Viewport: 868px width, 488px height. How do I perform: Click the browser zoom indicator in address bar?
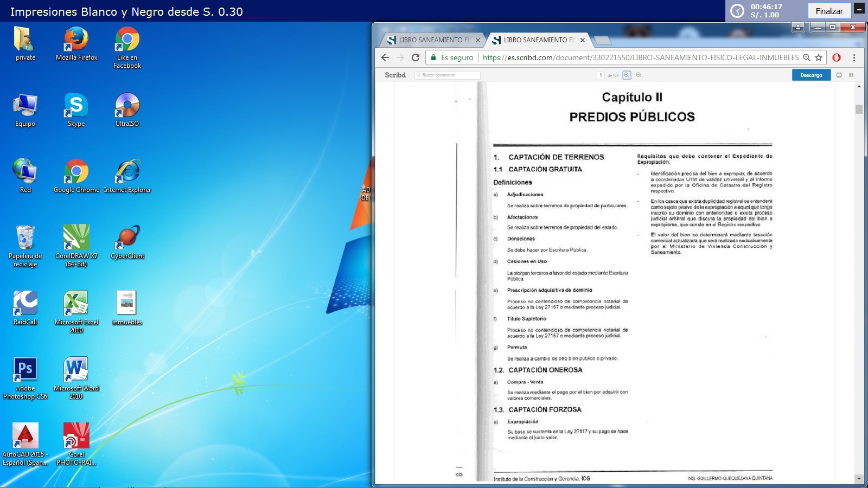tap(807, 57)
